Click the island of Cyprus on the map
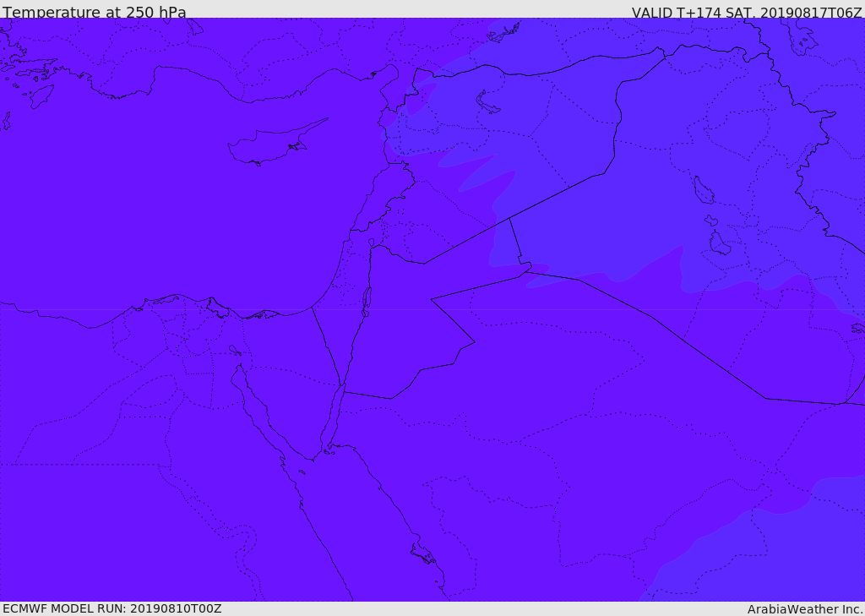This screenshot has height=616, width=865. click(272, 144)
